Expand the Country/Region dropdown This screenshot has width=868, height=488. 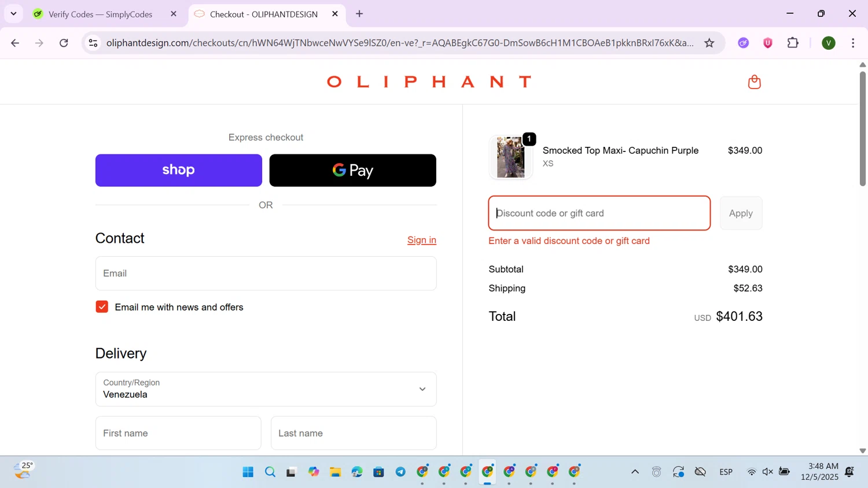point(266,389)
